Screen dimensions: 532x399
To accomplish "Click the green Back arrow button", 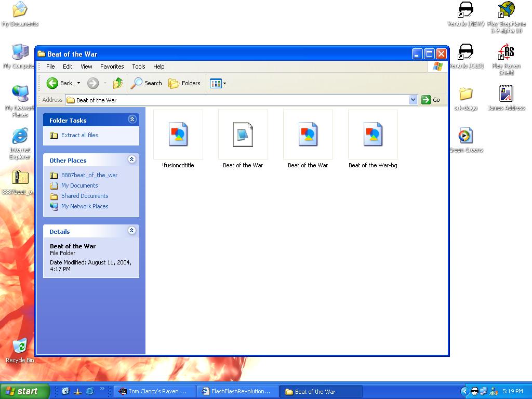I will tap(52, 83).
